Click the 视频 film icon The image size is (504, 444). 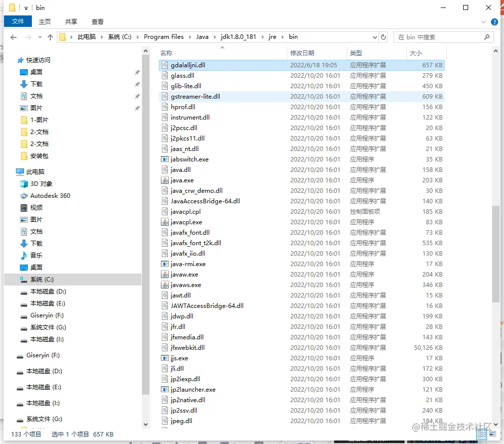click(x=24, y=208)
